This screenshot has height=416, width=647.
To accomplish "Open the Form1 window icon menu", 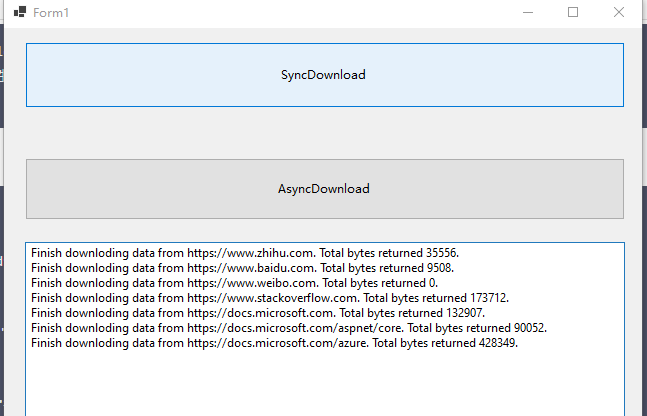I will pos(20,12).
